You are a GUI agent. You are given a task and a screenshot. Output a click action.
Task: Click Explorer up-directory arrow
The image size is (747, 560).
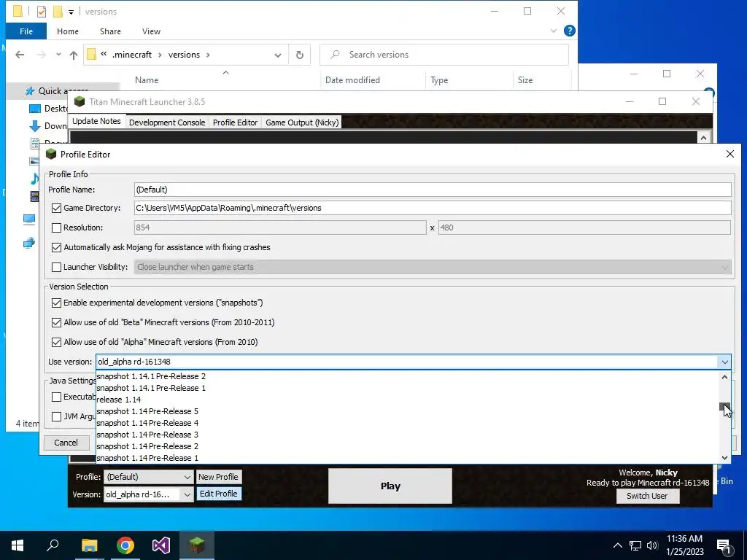pyautogui.click(x=74, y=55)
